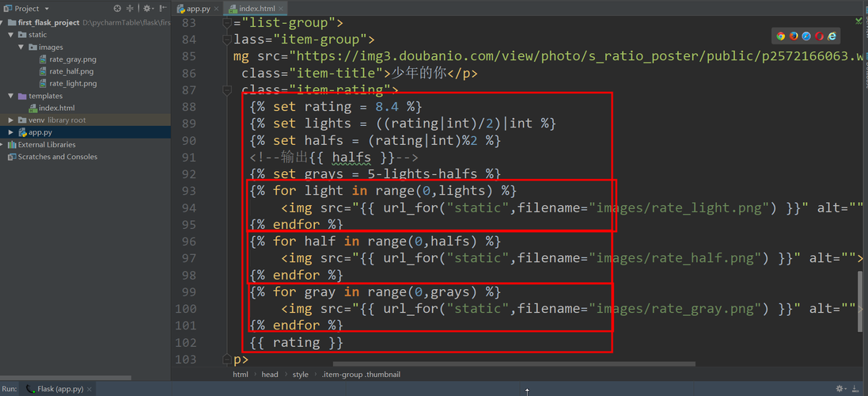The width and height of the screenshot is (868, 396).
Task: Switch to the app.py editor tab
Action: 196,8
